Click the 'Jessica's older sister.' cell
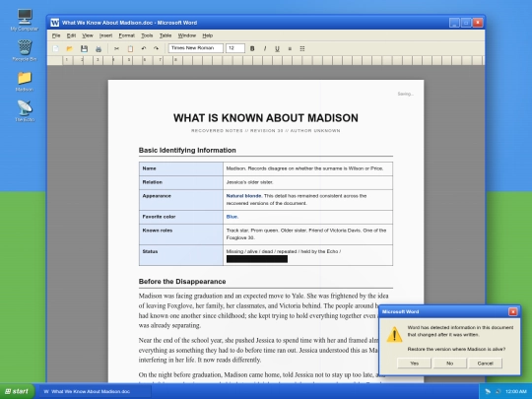532x399 pixels. point(307,182)
